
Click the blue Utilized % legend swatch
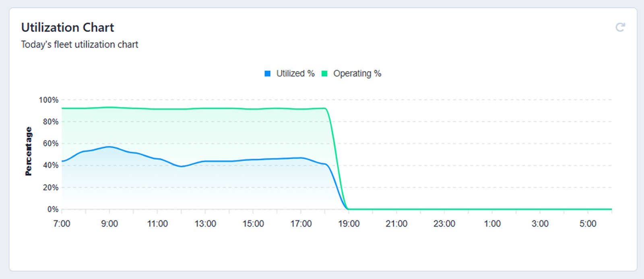point(267,73)
